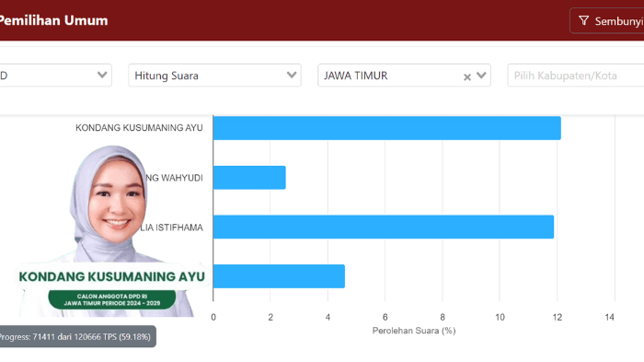644x362 pixels.
Task: Click the bottom candidate's bar
Action: [x=279, y=276]
